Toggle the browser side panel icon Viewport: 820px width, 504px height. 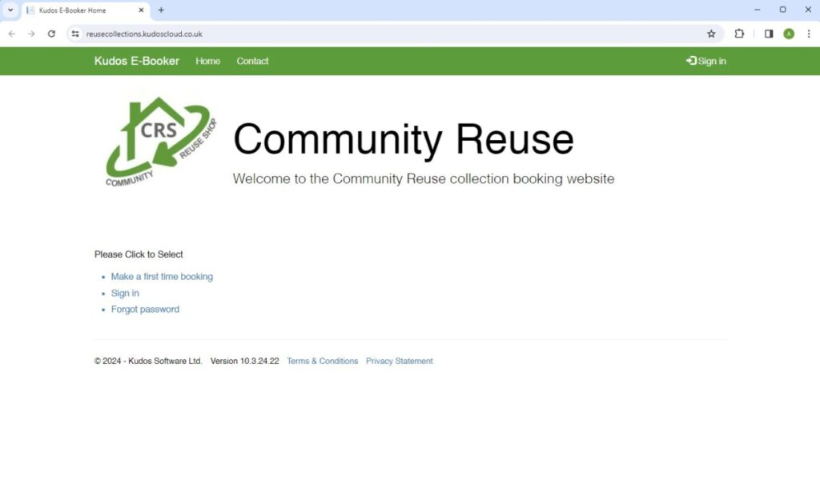[769, 34]
